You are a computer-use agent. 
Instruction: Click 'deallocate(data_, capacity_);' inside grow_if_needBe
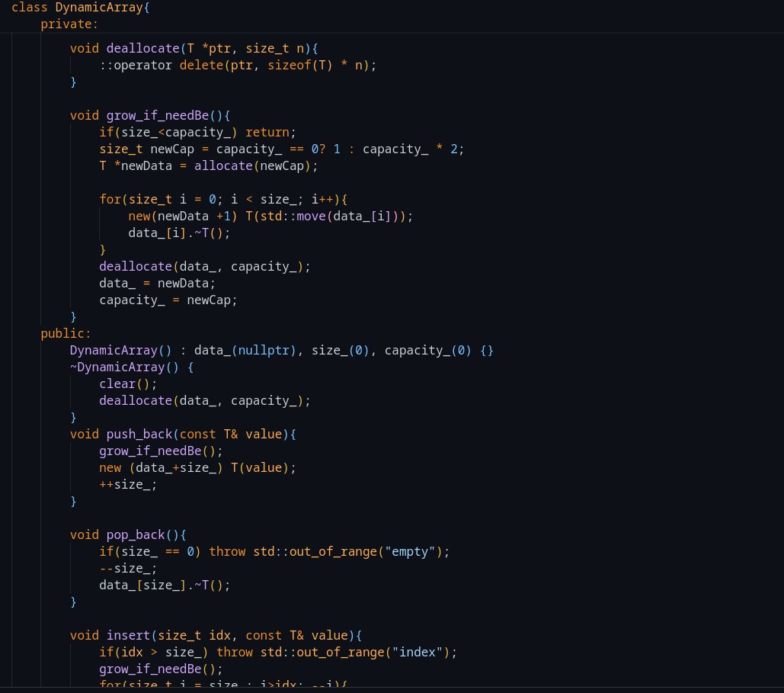tap(205, 267)
